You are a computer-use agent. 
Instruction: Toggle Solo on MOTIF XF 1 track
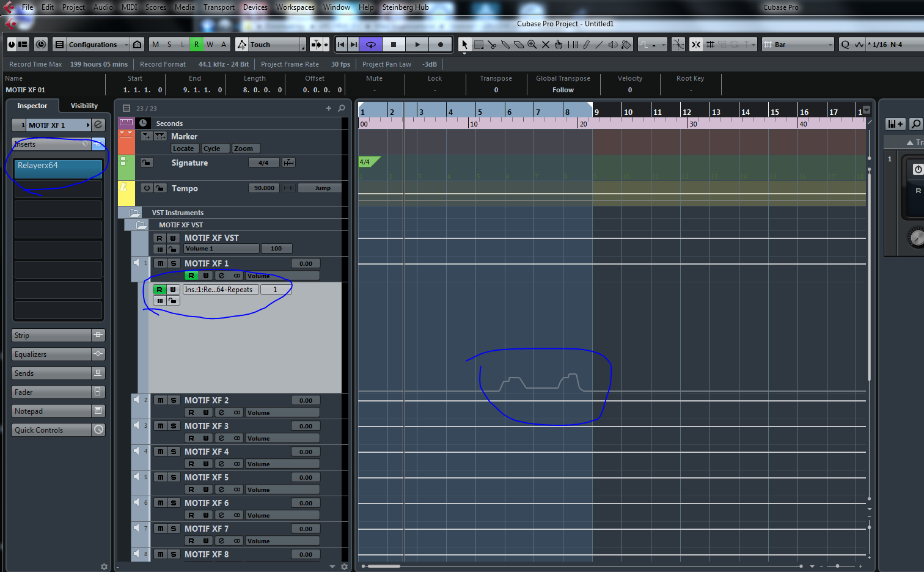point(174,263)
